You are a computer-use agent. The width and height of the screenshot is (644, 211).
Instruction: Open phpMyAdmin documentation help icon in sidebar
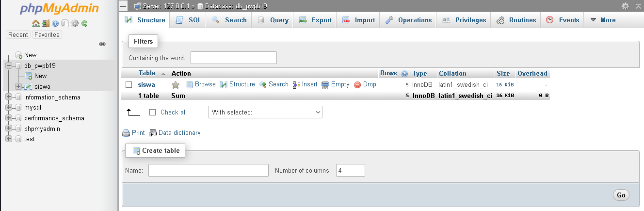pos(55,23)
